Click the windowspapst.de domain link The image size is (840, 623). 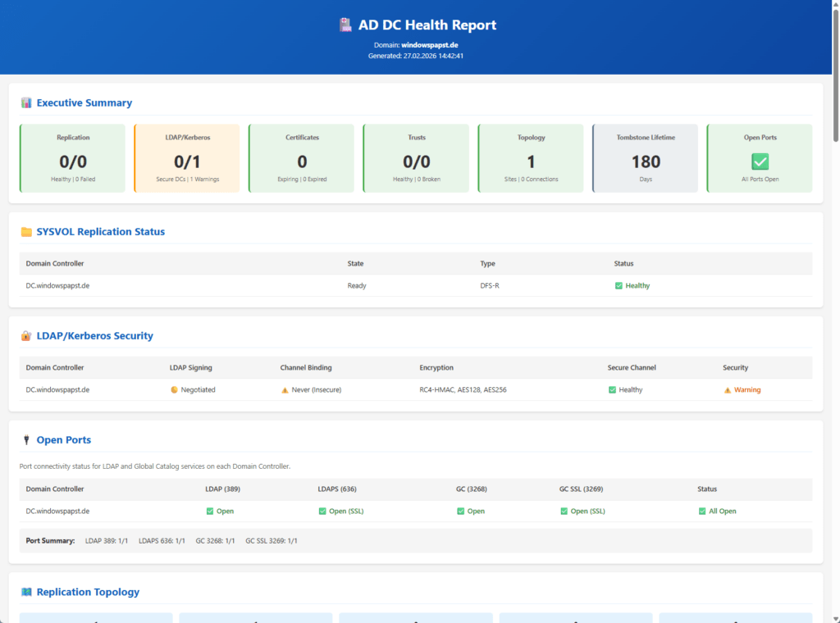[x=431, y=44]
